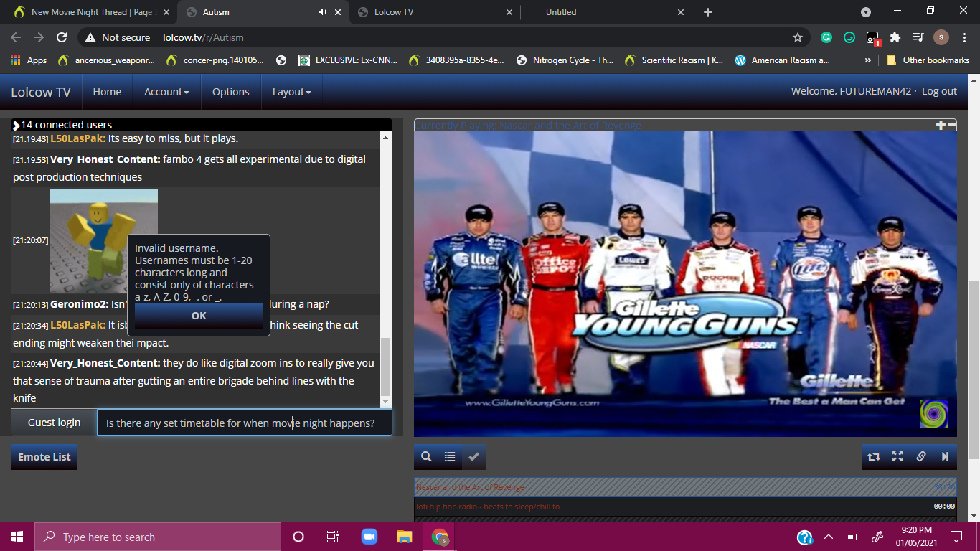Mute the Autism tab via speaker icon

323,12
